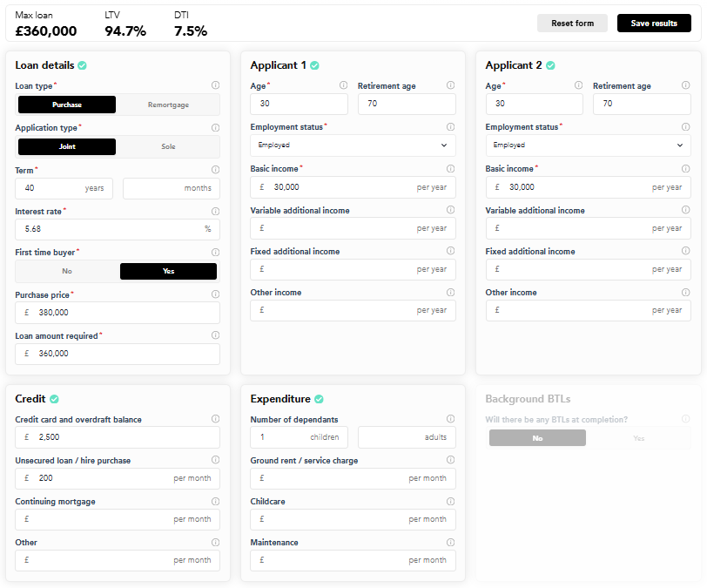707x588 pixels.
Task: Switch application type to Sole
Action: (x=168, y=146)
